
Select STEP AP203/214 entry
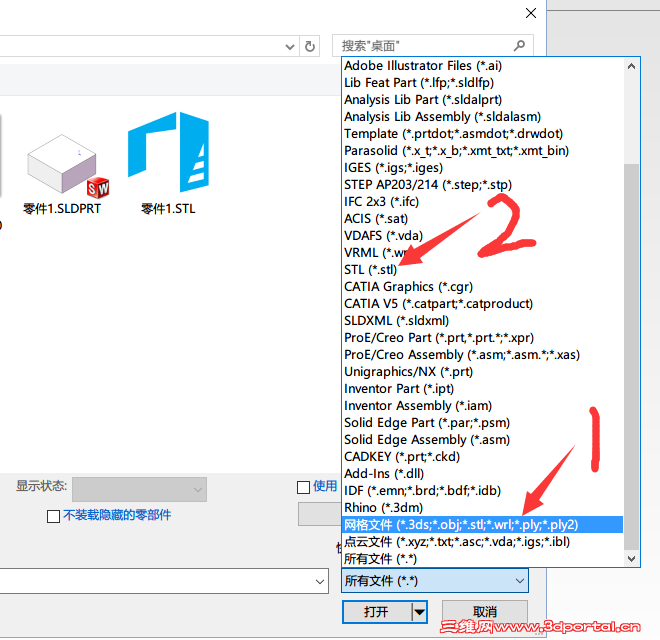(x=482, y=185)
